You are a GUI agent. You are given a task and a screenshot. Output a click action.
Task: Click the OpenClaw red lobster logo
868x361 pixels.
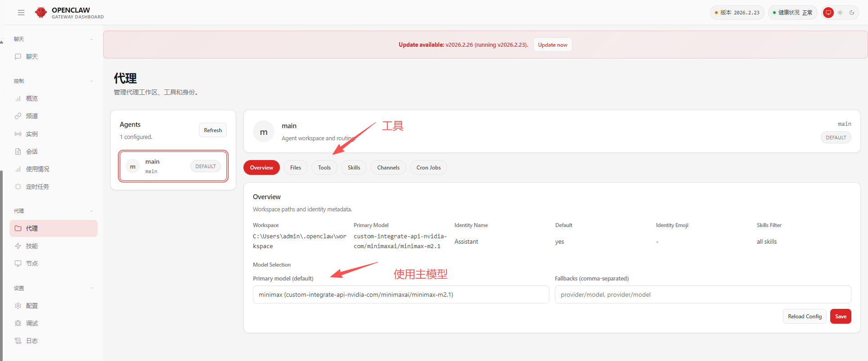click(41, 13)
